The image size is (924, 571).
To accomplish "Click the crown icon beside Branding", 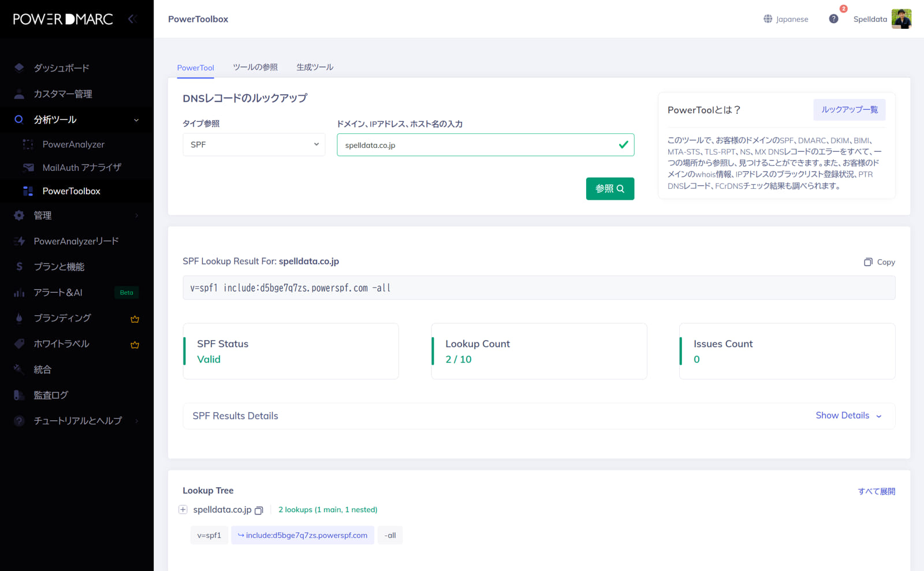I will pos(135,319).
